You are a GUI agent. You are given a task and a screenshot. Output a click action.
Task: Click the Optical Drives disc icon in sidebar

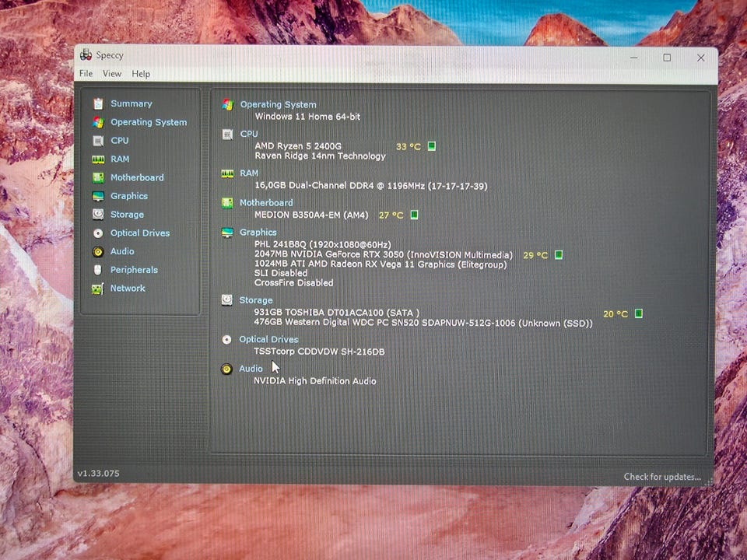(x=98, y=233)
